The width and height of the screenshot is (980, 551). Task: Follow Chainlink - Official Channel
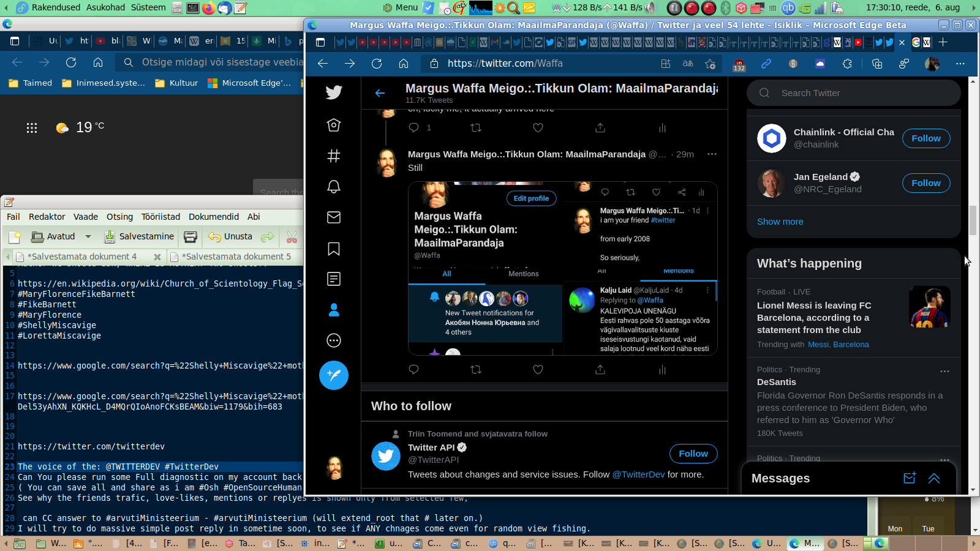click(x=926, y=138)
